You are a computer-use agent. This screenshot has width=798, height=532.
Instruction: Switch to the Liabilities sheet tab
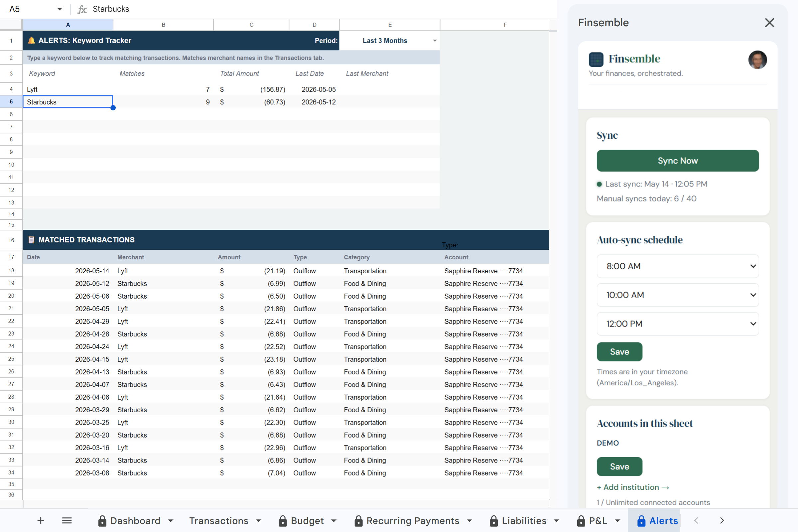[524, 521]
